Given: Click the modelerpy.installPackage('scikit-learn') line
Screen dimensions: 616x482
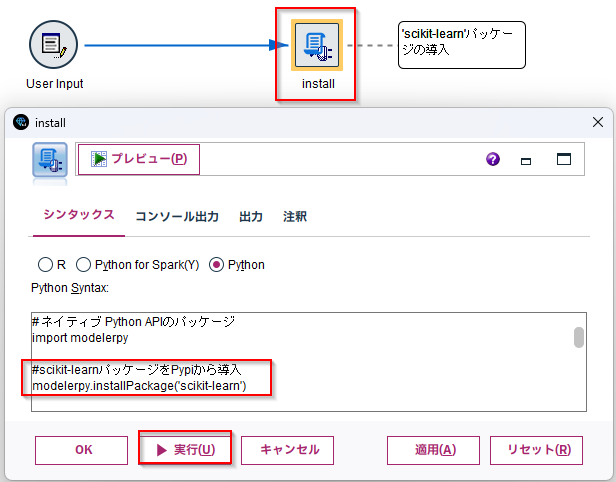Looking at the screenshot, I should (x=139, y=386).
